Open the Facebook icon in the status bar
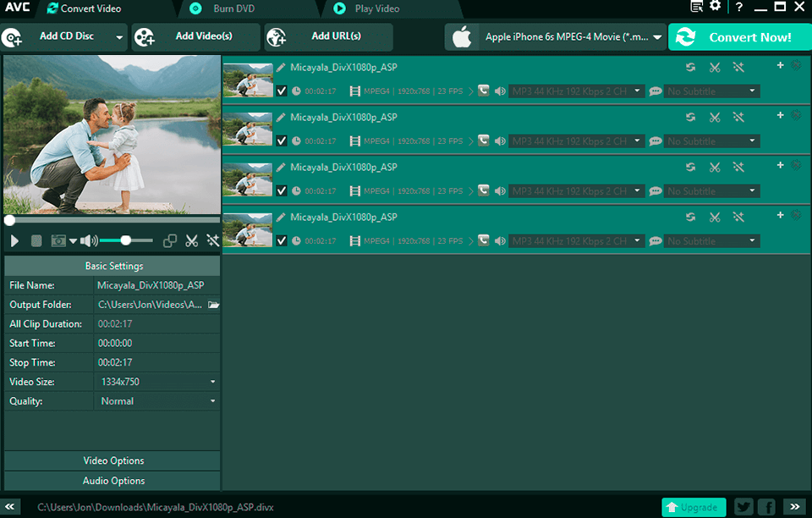 766,506
